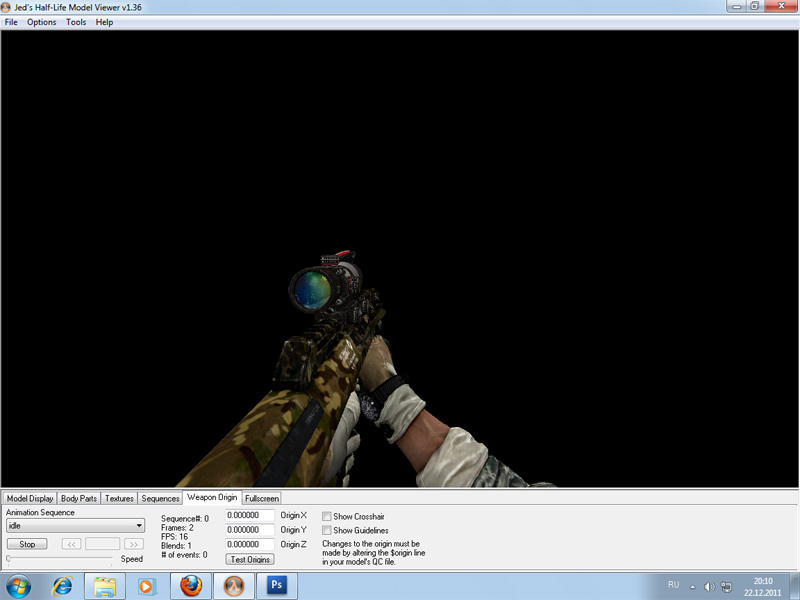Open the File menu
This screenshot has height=600, width=800.
click(11, 22)
